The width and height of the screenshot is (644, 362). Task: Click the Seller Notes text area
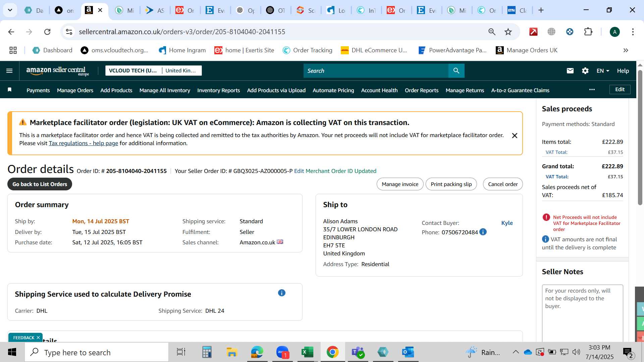(582, 313)
